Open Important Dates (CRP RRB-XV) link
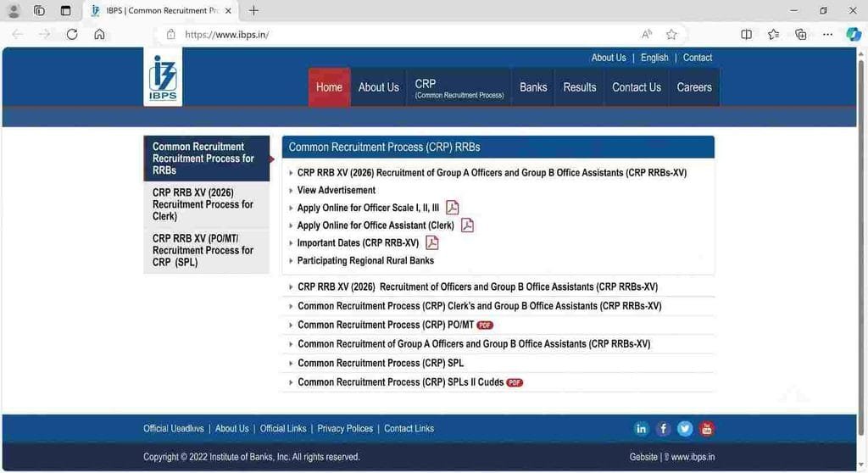 point(358,243)
